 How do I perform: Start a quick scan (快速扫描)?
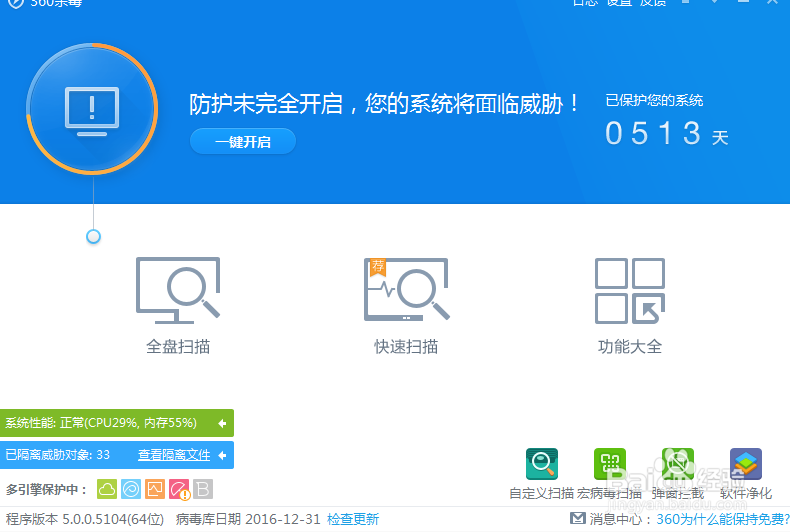point(406,305)
